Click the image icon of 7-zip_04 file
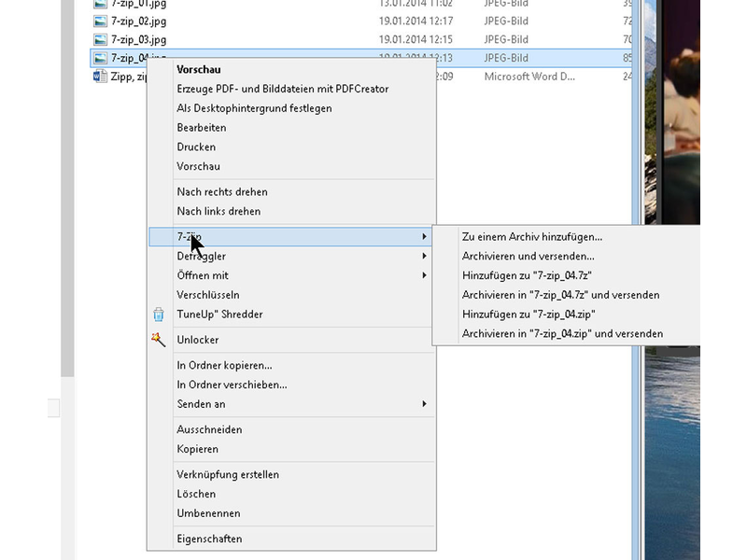 click(100, 58)
